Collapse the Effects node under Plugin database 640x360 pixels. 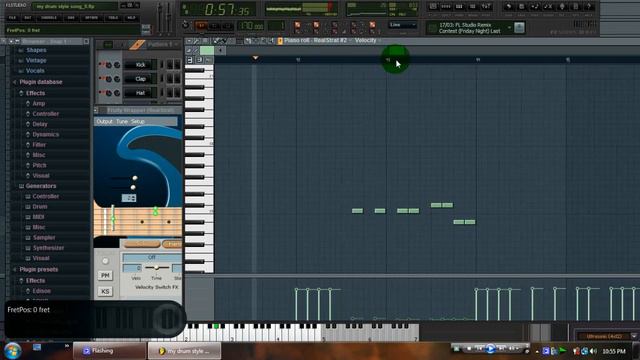(21, 93)
